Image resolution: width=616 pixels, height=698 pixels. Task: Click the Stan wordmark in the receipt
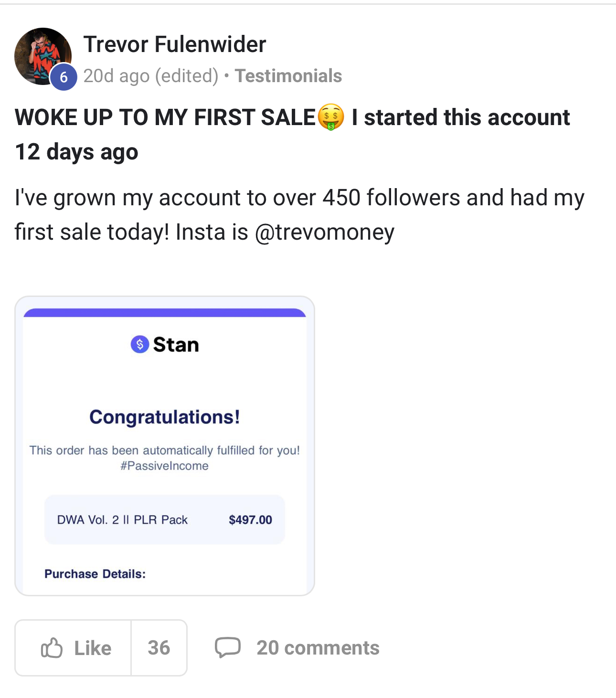click(x=176, y=345)
